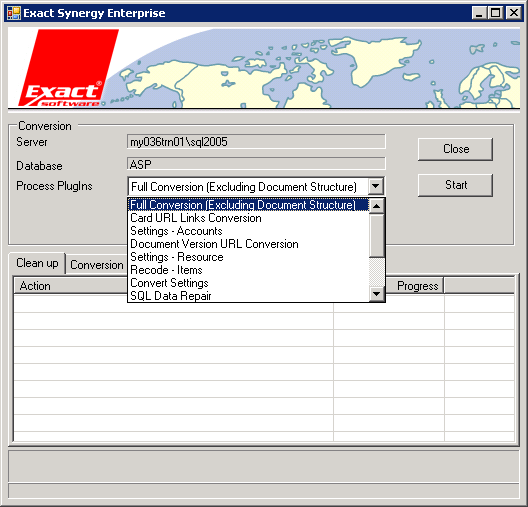Click the list scrollbar down arrow
The height and width of the screenshot is (507, 528).
tap(377, 294)
